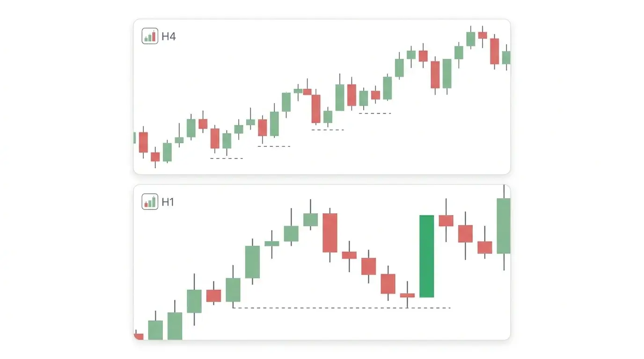This screenshot has height=359, width=644.
Task: Select the long dashed support line in H1
Action: click(x=342, y=308)
